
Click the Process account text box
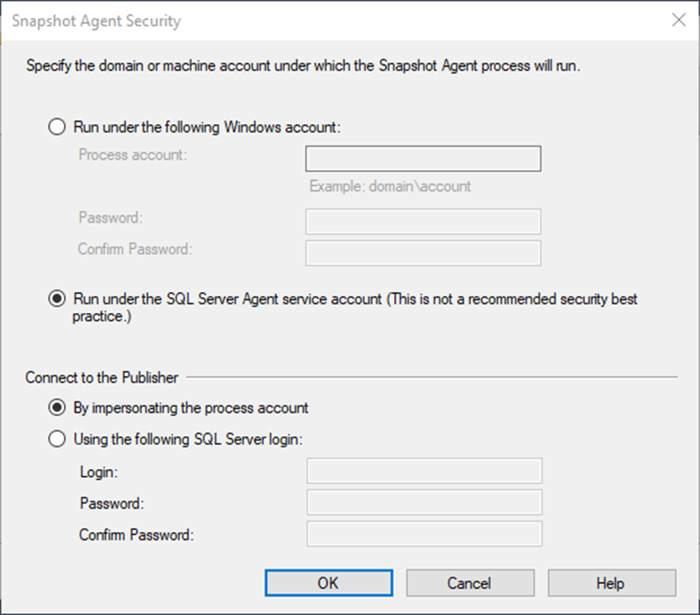(x=423, y=159)
